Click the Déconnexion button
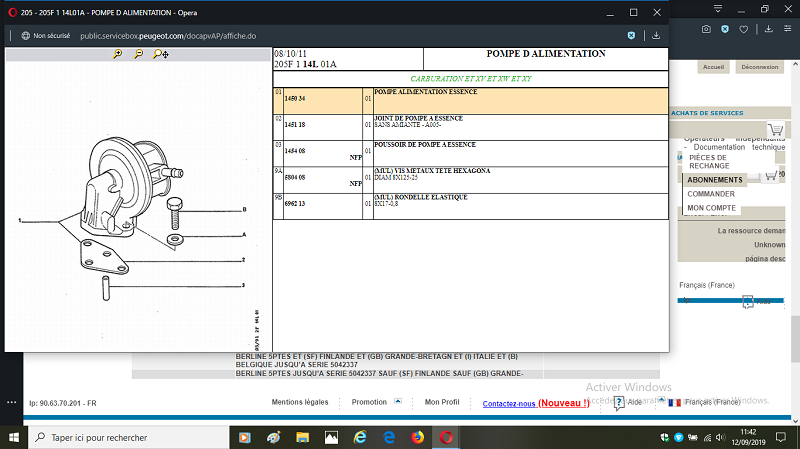Viewport: 800px width, 449px height. [x=761, y=67]
